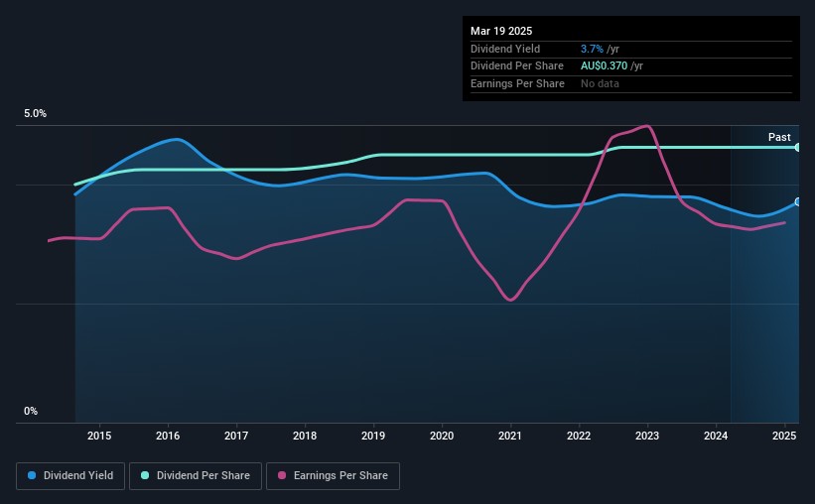This screenshot has height=504, width=815.
Task: Click the AU$0.370 dividend per share value
Action: [x=604, y=66]
